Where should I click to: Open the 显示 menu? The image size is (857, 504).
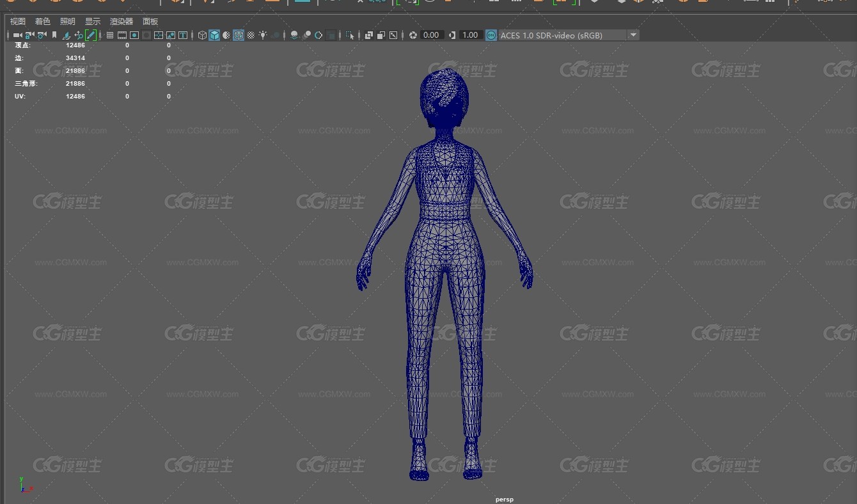[x=93, y=22]
